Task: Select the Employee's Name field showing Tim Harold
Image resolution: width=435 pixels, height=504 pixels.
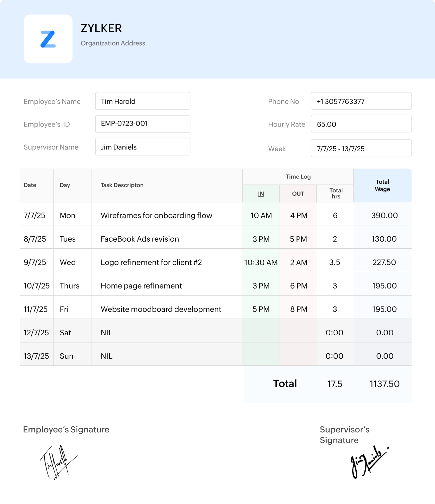Action: 143,101
